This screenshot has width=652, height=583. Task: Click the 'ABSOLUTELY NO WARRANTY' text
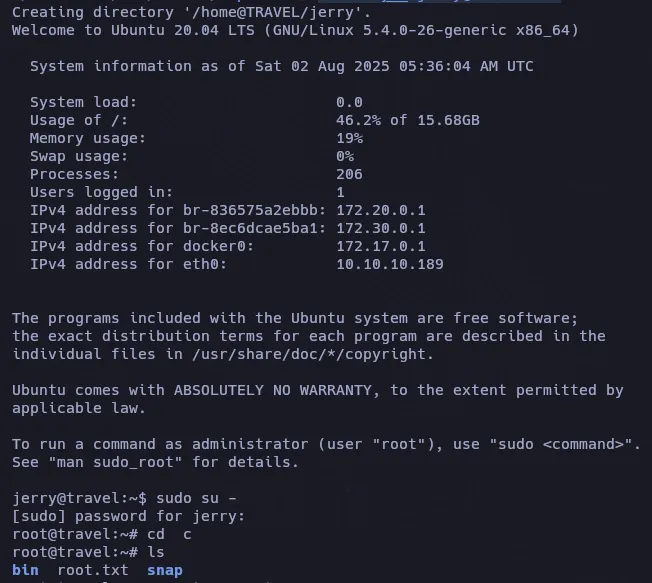273,390
